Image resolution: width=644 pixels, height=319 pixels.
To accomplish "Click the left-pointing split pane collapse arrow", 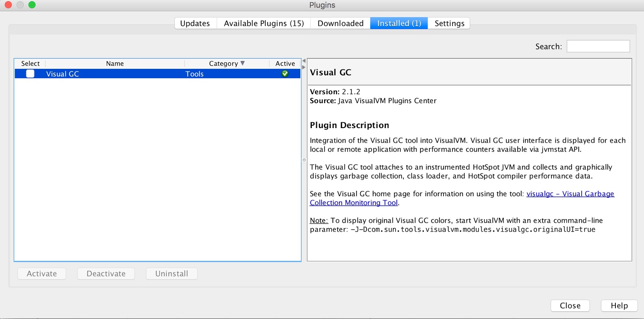I will (x=304, y=61).
